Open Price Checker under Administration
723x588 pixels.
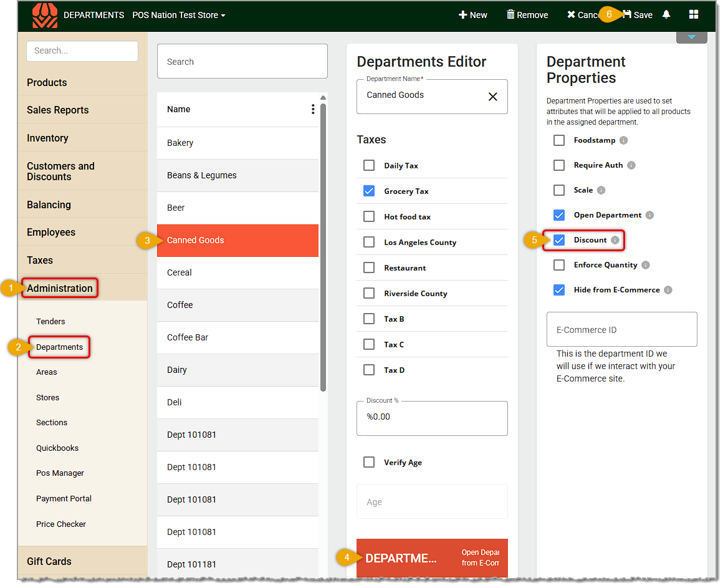[61, 524]
